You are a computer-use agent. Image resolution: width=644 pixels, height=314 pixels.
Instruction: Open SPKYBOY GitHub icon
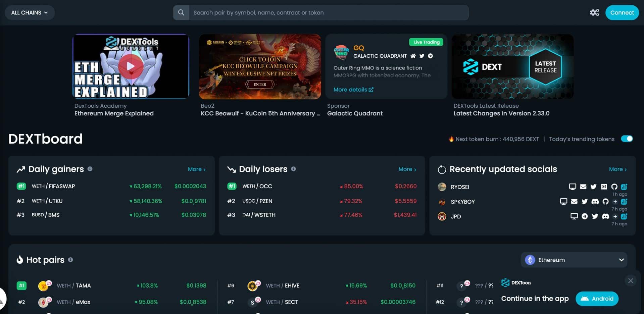(605, 201)
